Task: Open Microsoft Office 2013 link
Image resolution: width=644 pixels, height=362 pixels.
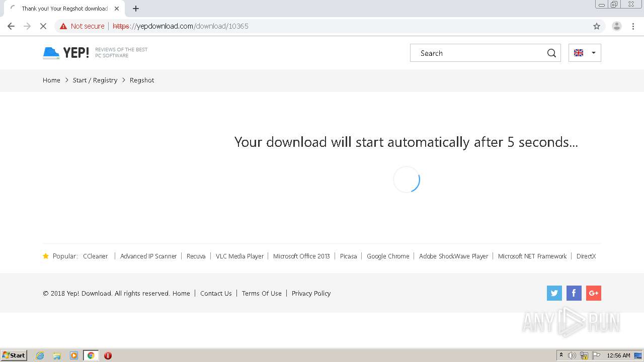Action: pos(301,256)
